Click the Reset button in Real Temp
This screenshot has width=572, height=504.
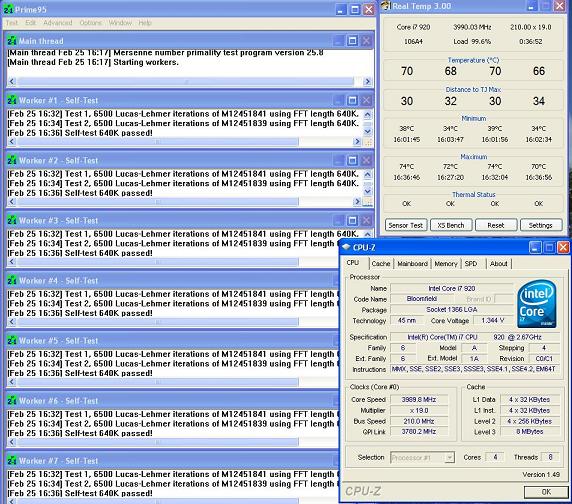pyautogui.click(x=496, y=225)
